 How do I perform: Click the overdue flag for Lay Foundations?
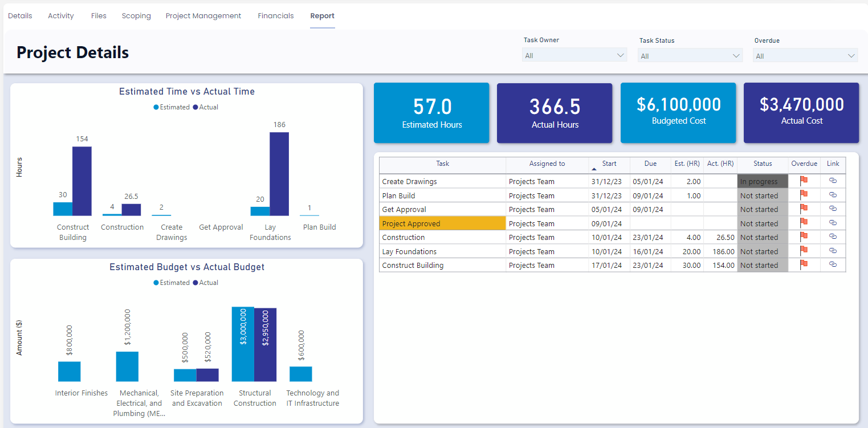point(804,251)
